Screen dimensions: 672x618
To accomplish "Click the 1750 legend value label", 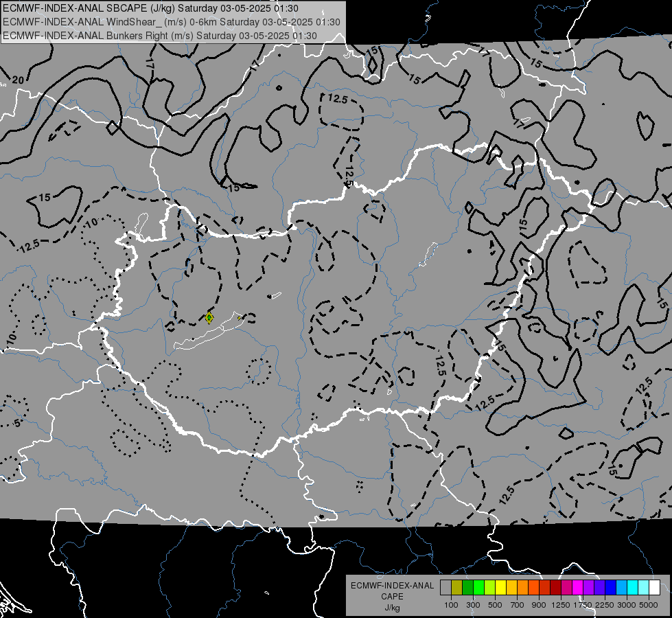I will point(583,605).
